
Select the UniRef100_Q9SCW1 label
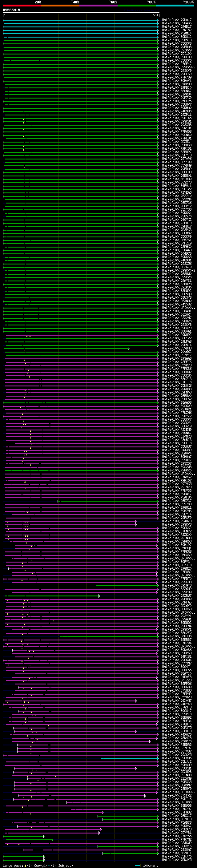coord(176,121)
